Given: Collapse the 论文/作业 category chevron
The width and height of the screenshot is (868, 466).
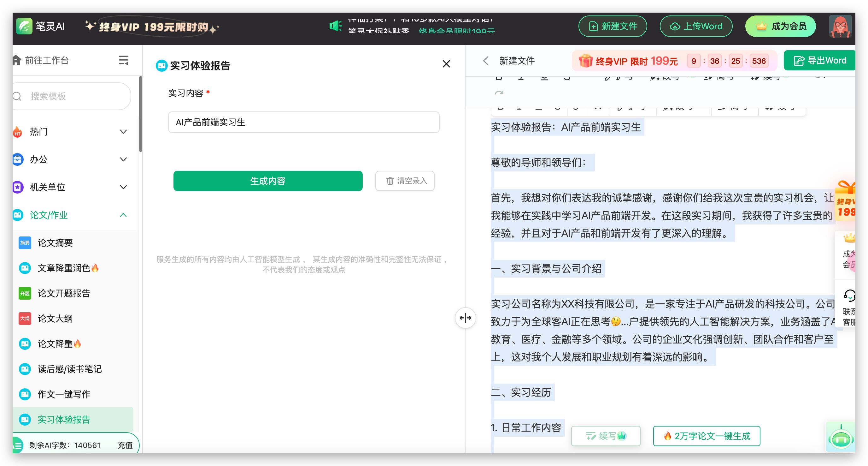Looking at the screenshot, I should click(124, 215).
